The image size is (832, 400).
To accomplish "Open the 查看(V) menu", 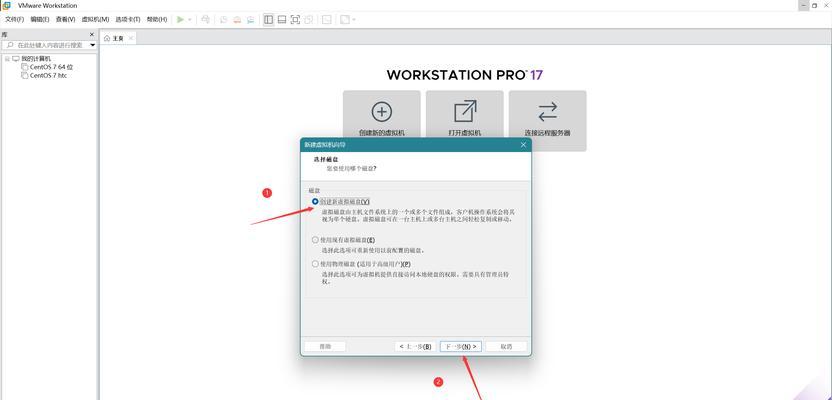I will tap(65, 20).
